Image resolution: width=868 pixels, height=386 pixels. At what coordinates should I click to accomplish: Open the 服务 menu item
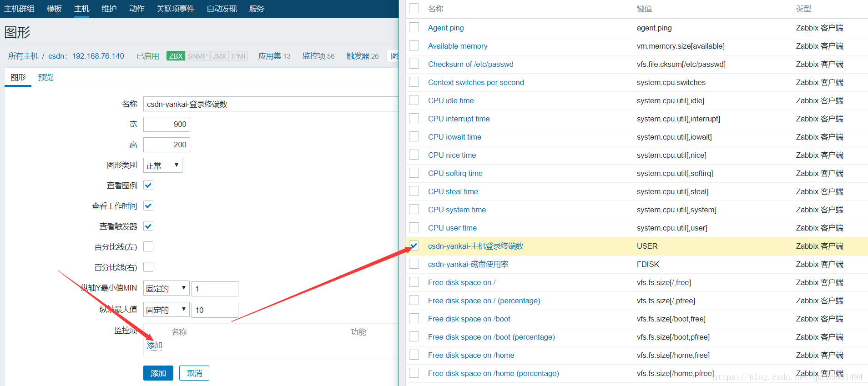tap(257, 9)
